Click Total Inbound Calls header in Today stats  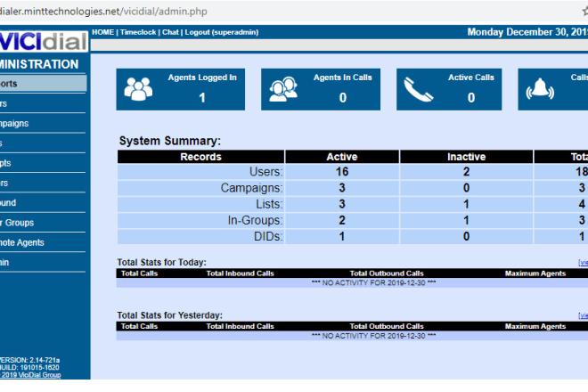pyautogui.click(x=241, y=274)
